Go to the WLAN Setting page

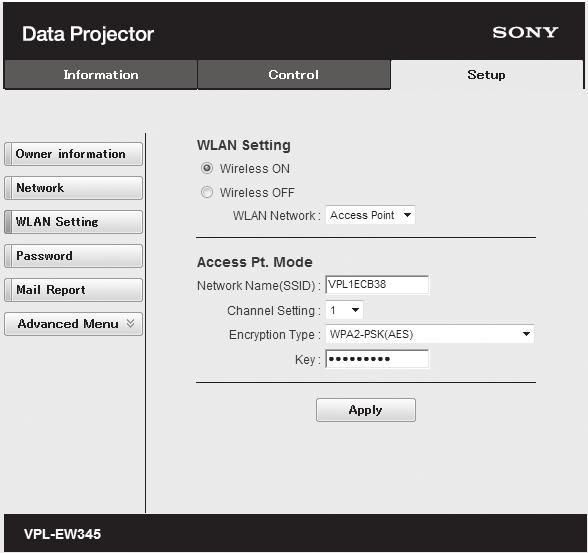coord(74,222)
